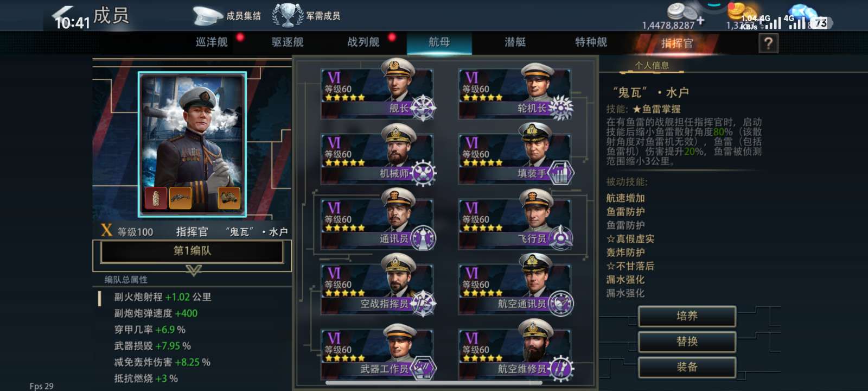Viewport: 868px width, 391px height.
Task: Select the 航空维修员 crew member card
Action: pyautogui.click(x=516, y=351)
